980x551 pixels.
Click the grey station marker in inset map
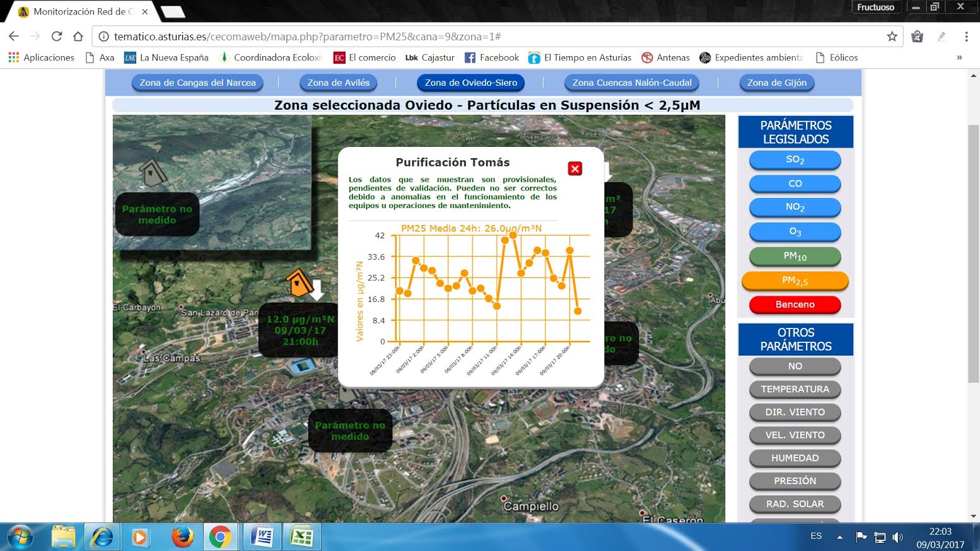pos(152,172)
